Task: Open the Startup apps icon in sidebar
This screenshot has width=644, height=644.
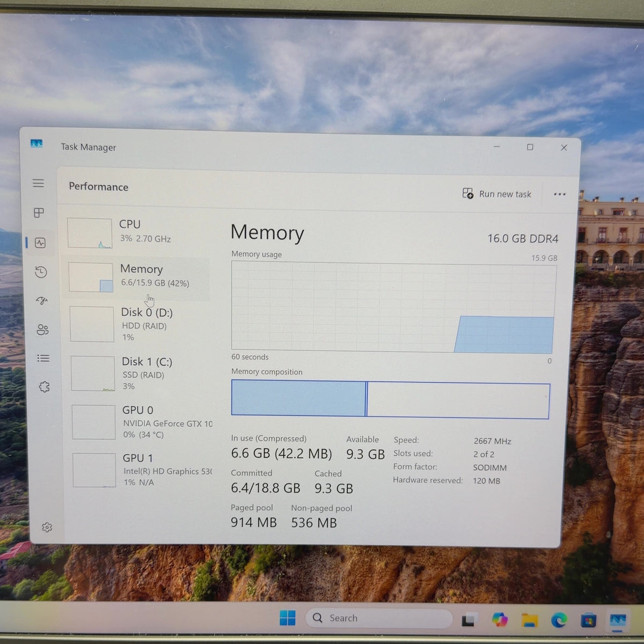Action: click(42, 301)
